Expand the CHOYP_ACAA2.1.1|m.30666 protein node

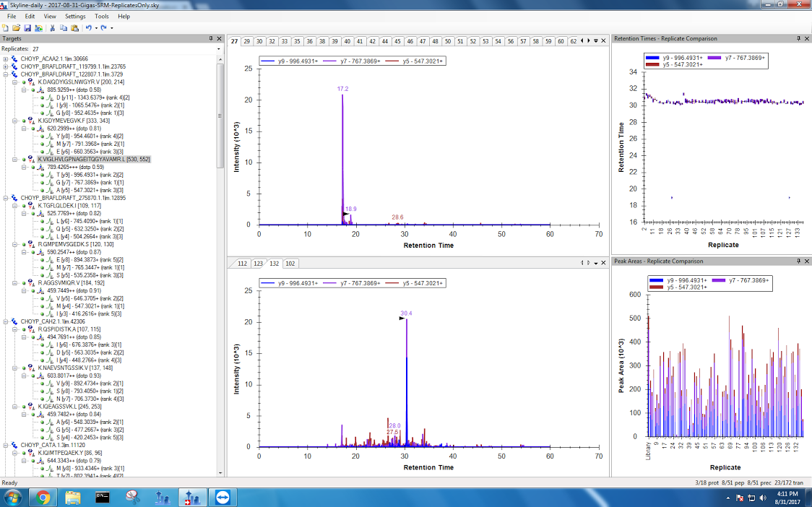point(6,58)
